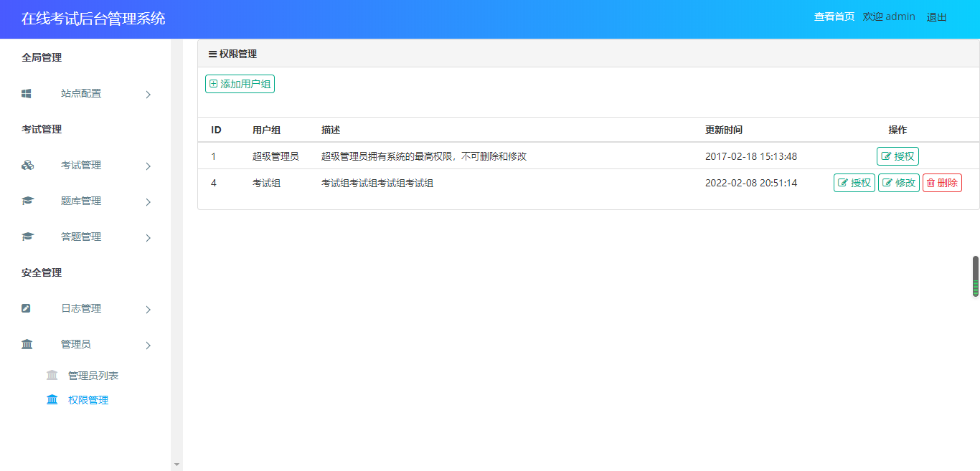Click 授权 for the 超级管理员 group
This screenshot has height=471, width=980.
[897, 156]
